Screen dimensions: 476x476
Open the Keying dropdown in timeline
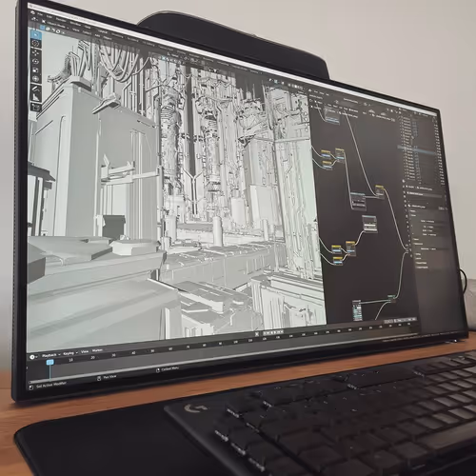(x=69, y=353)
